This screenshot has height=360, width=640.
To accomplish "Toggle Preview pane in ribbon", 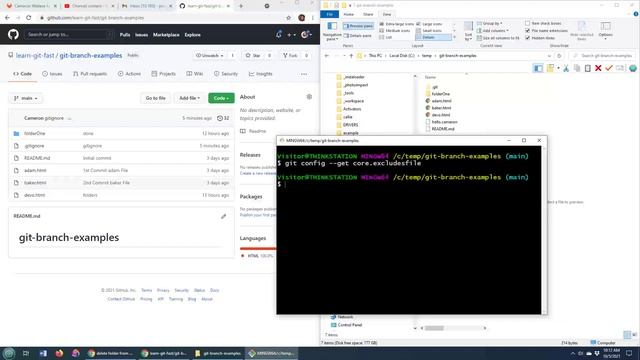I will pyautogui.click(x=358, y=26).
